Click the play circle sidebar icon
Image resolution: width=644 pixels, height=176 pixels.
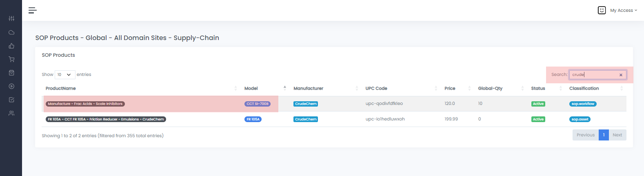[11, 86]
